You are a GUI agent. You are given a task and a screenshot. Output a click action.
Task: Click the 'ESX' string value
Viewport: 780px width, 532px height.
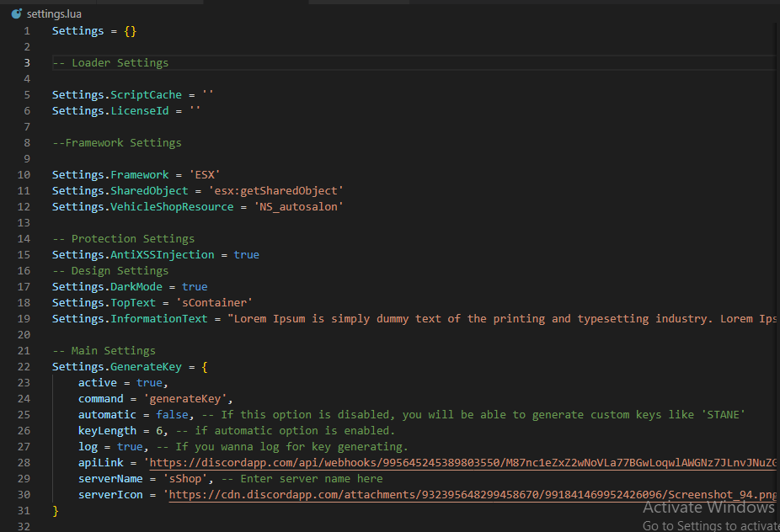tap(205, 174)
